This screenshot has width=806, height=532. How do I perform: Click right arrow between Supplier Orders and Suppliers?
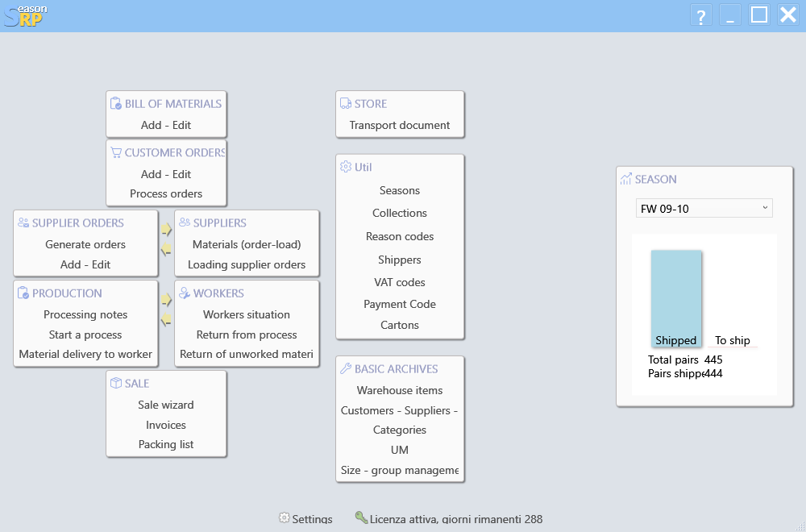click(166, 229)
